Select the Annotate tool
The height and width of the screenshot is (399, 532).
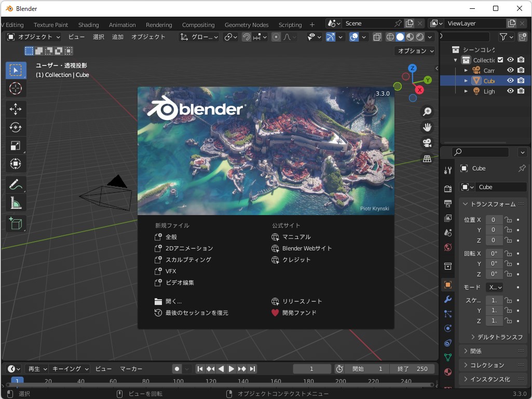pyautogui.click(x=16, y=183)
